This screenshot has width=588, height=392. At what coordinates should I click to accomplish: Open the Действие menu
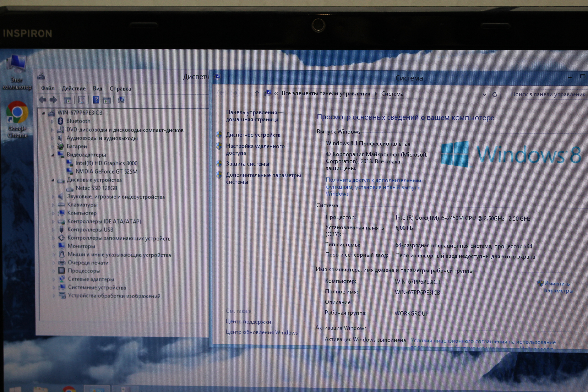pyautogui.click(x=73, y=88)
